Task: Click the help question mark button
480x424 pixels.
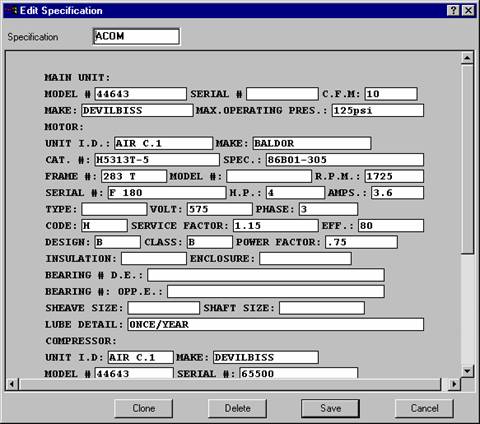Action: point(453,11)
